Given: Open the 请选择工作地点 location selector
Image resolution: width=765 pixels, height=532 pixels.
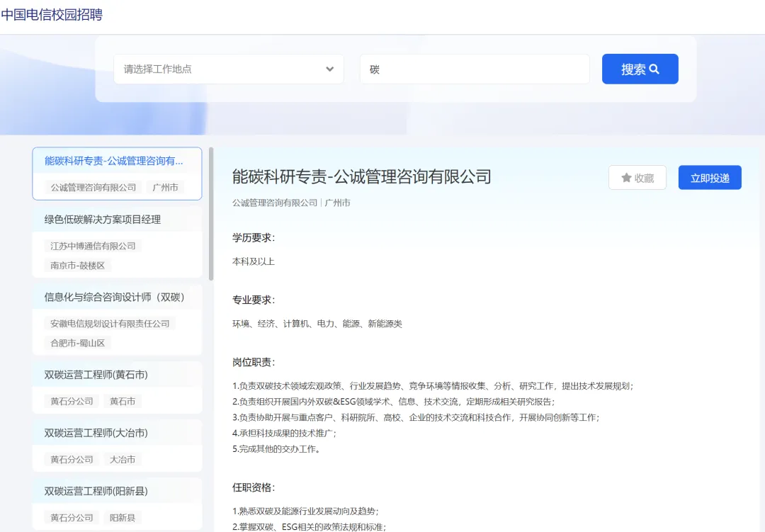Looking at the screenshot, I should pyautogui.click(x=228, y=69).
